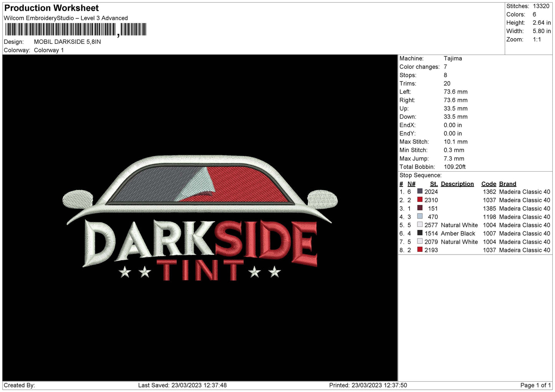Click the St. column header
This screenshot has width=555, height=392.
tap(434, 184)
